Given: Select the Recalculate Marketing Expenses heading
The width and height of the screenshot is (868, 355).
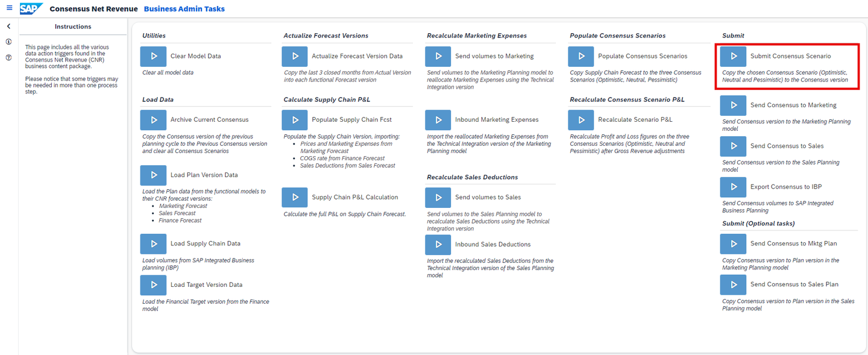Looking at the screenshot, I should click(477, 36).
